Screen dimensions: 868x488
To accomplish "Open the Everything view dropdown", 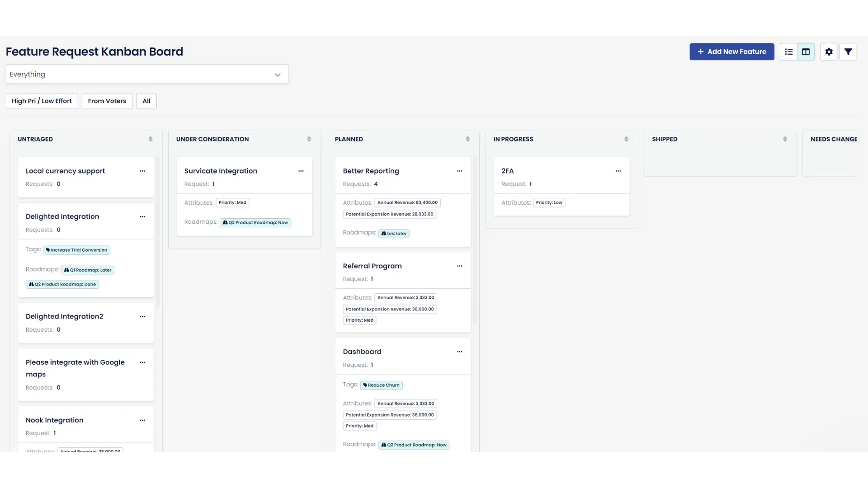I will [x=147, y=75].
